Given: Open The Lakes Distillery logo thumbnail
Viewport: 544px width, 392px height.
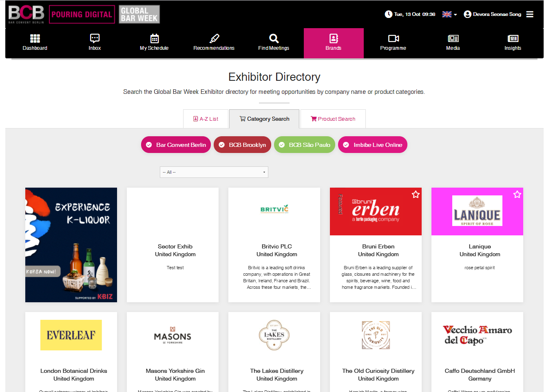Looking at the screenshot, I should tap(274, 335).
